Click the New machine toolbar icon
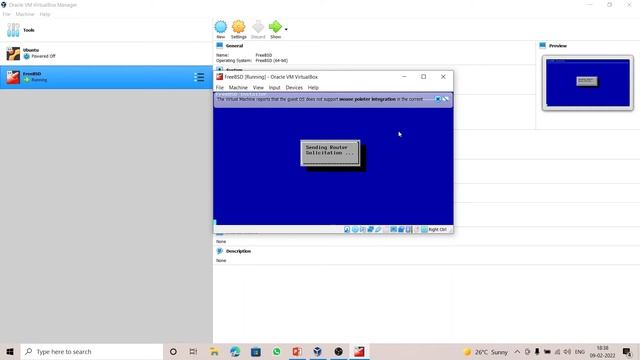This screenshot has width=640, height=360. tap(221, 27)
